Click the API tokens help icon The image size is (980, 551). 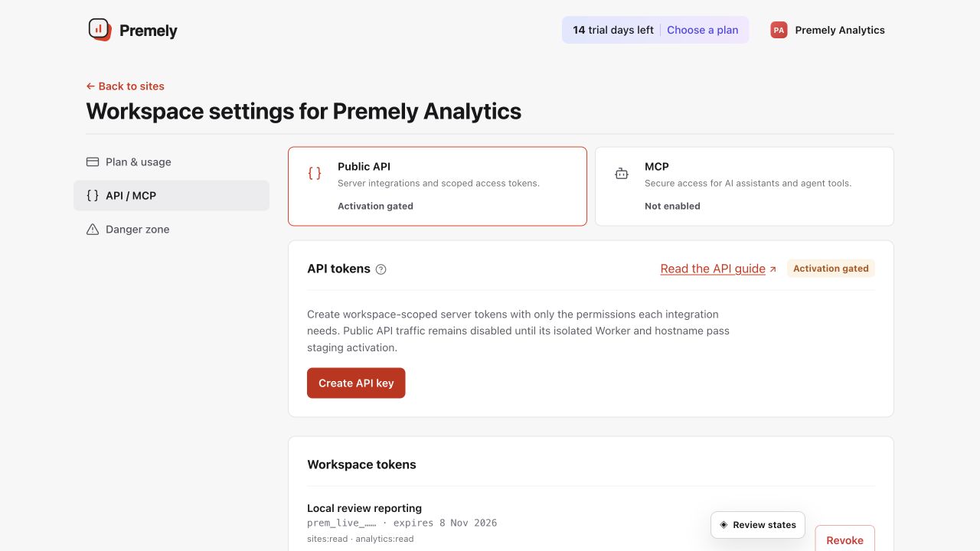click(x=381, y=269)
